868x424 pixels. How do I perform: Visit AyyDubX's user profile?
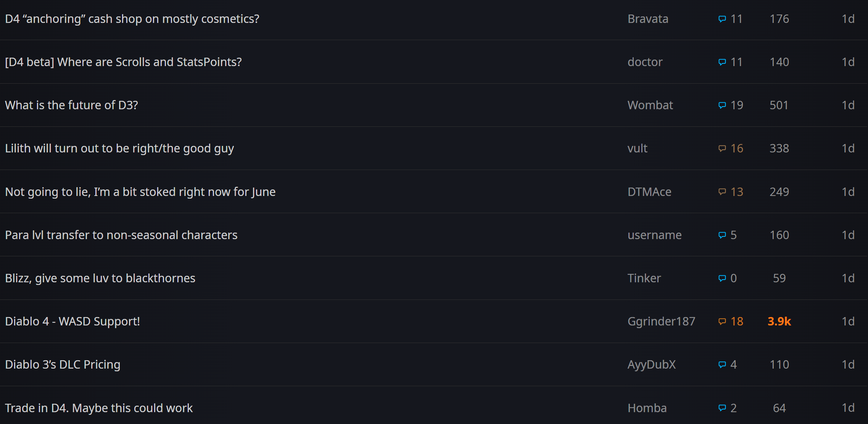651,364
